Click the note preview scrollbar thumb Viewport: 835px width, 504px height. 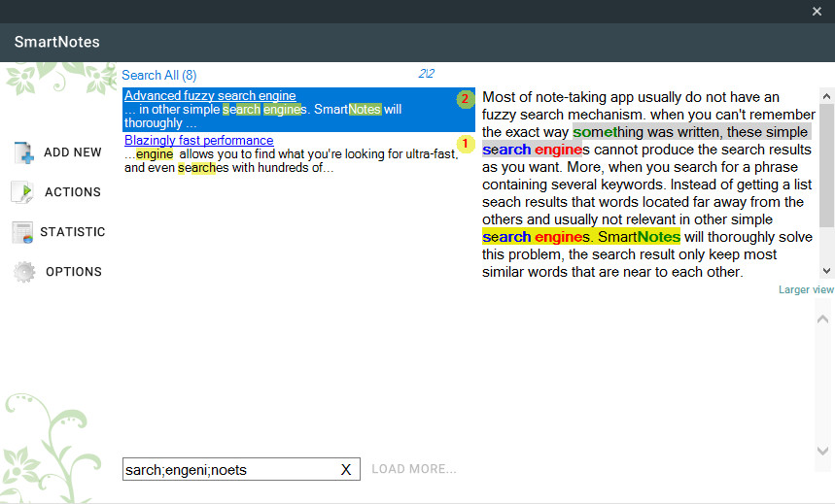coord(826,165)
